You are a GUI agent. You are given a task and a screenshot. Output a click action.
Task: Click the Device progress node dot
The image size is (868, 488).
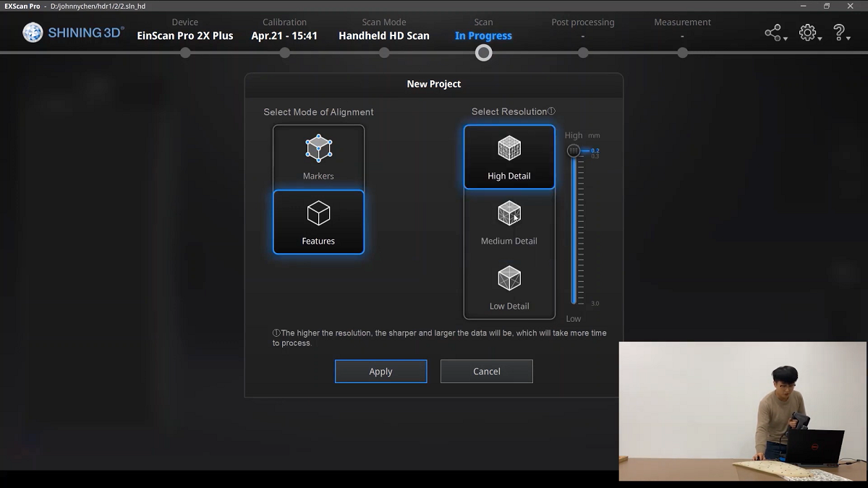(x=185, y=53)
